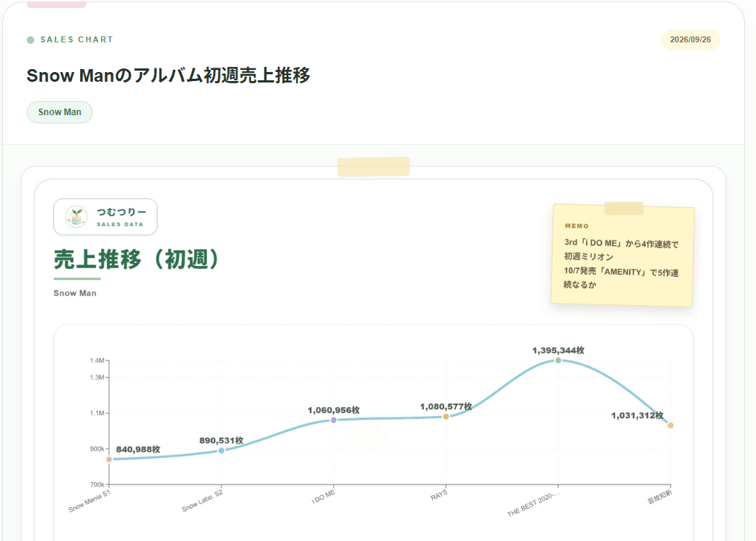The image size is (756, 541).
Task: Click the i DO ME axis label
Action: pos(323,496)
